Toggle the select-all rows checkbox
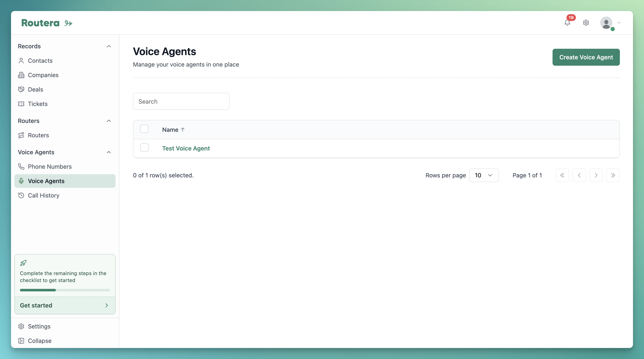 click(x=144, y=129)
